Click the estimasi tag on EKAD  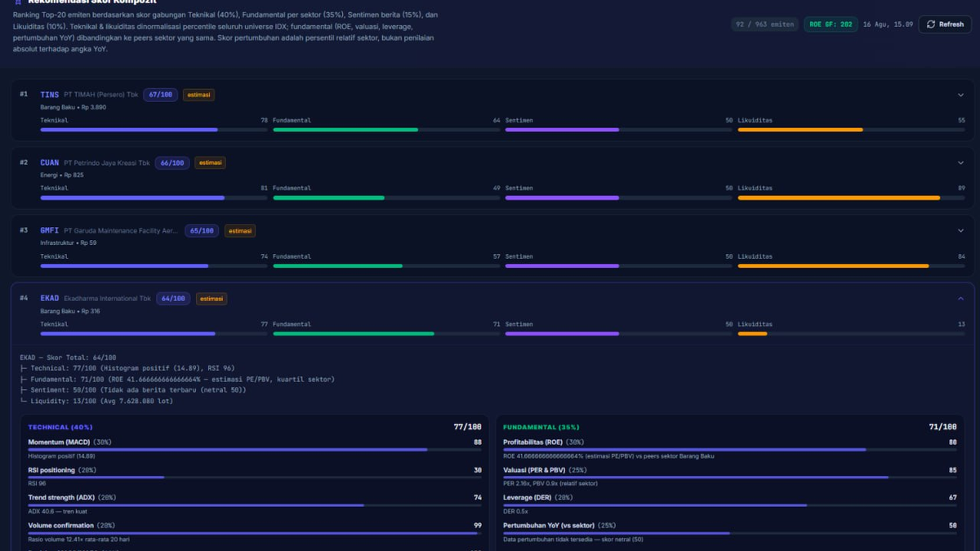[x=212, y=299]
